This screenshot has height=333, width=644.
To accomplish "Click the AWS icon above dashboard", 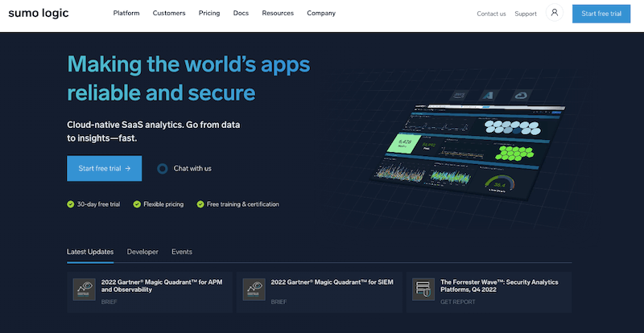I will (457, 95).
